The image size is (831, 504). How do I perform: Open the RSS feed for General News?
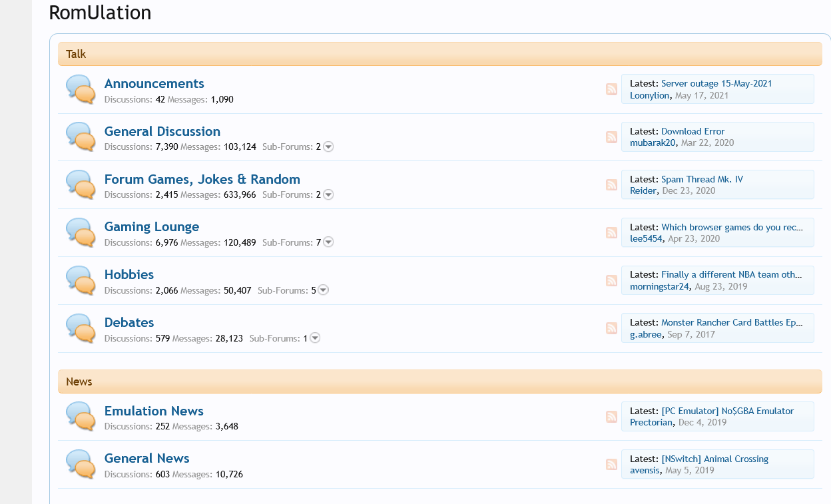[611, 465]
